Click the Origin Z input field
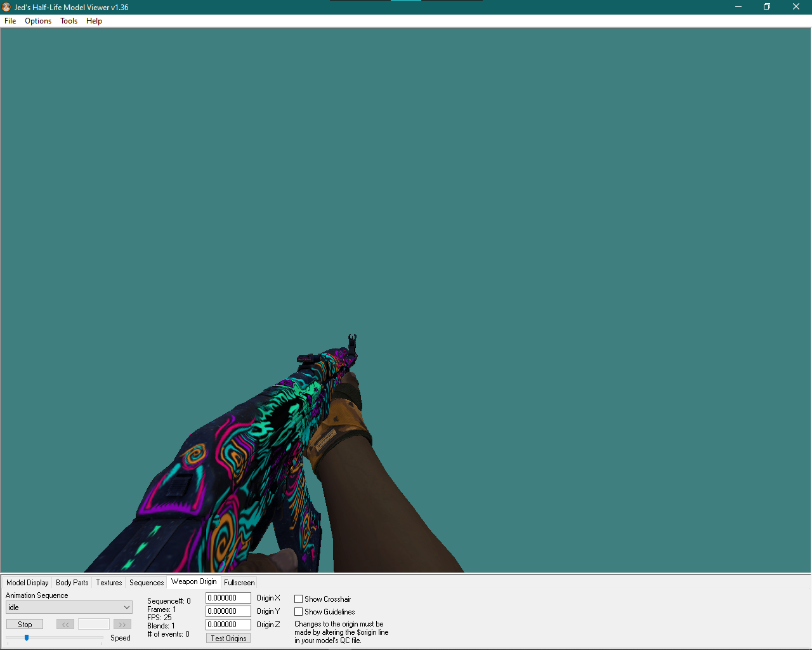Screen dimensions: 812x650 228,625
